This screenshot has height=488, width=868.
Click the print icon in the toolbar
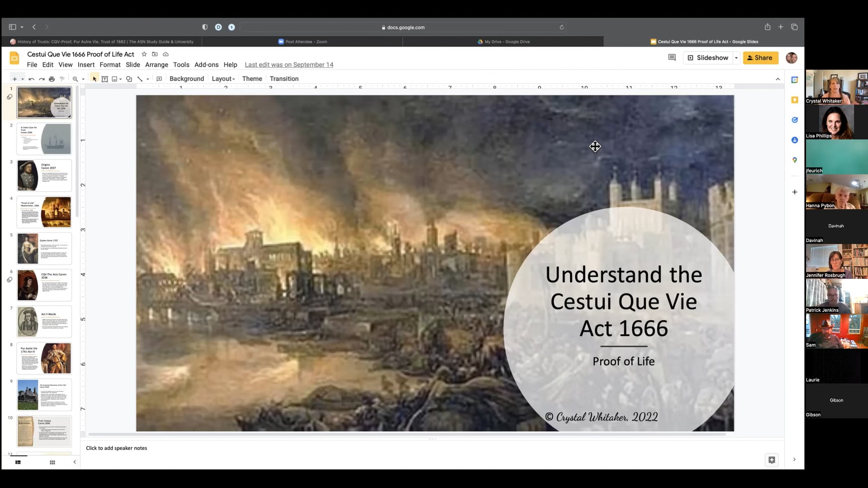coord(52,79)
